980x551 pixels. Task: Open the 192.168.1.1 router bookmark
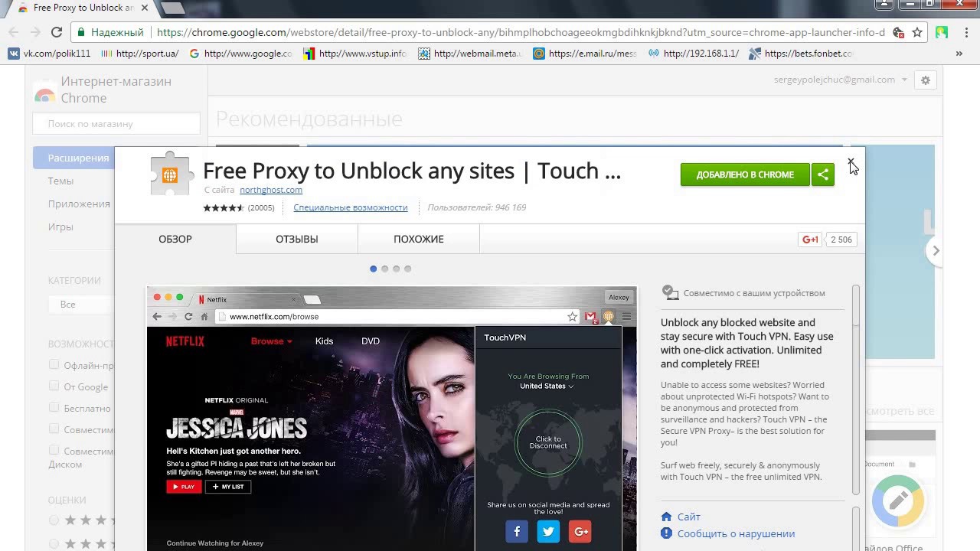[694, 54]
